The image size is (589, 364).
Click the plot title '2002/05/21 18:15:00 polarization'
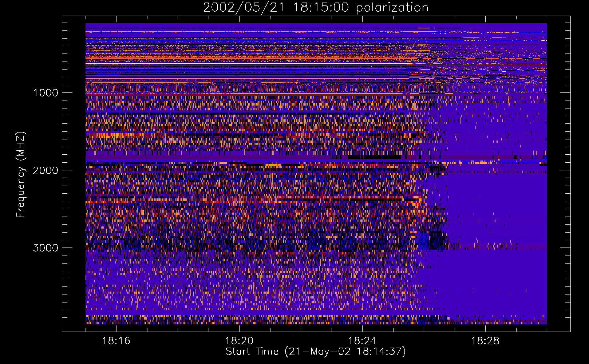click(x=316, y=8)
